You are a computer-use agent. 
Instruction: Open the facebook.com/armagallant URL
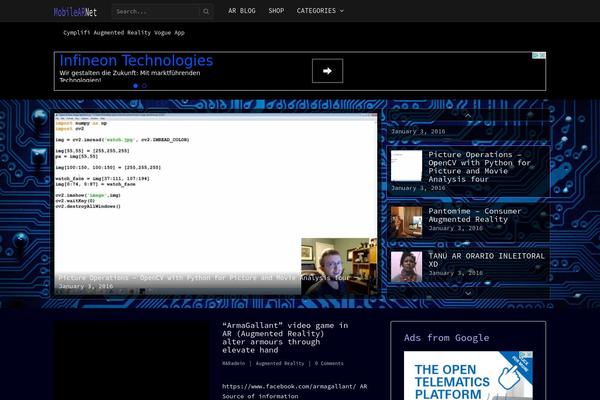(x=289, y=387)
